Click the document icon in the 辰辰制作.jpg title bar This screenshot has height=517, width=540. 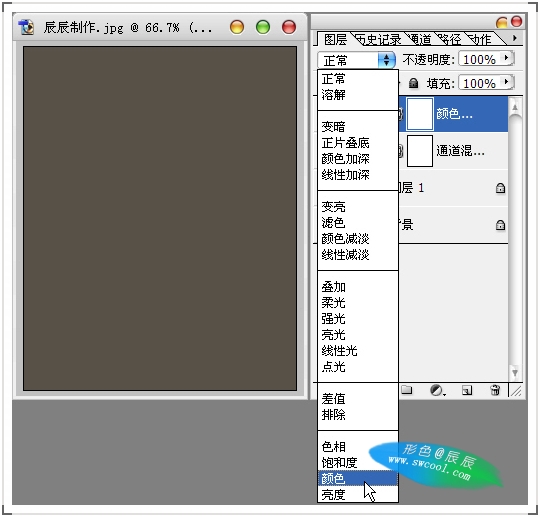tap(27, 27)
